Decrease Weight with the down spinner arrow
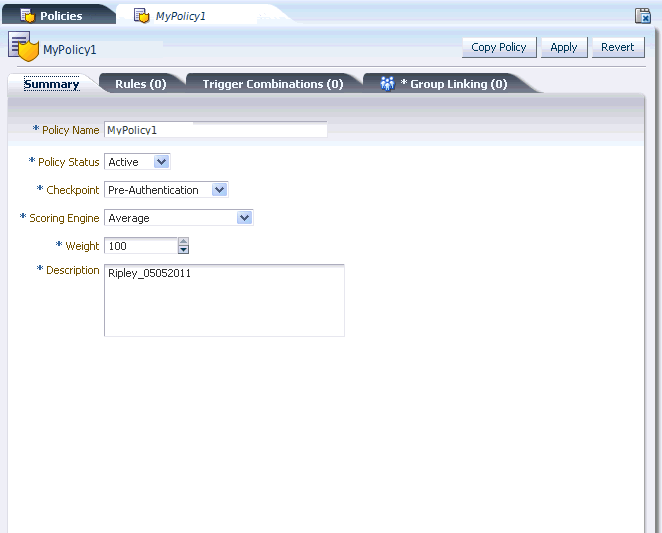The width and height of the screenshot is (662, 533). [x=183, y=250]
